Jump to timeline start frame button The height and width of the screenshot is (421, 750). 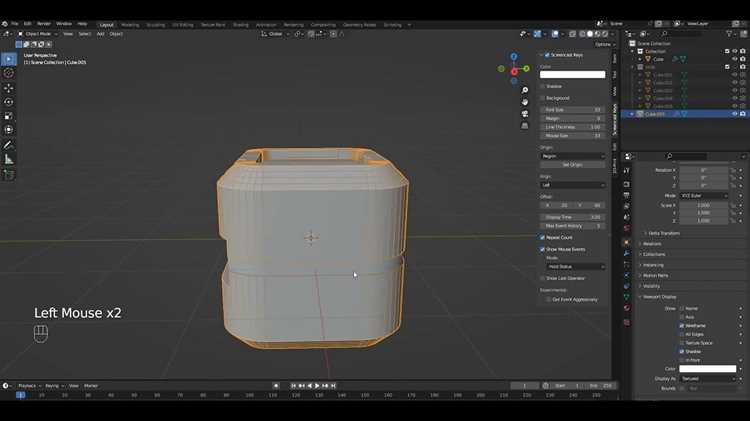(x=293, y=386)
